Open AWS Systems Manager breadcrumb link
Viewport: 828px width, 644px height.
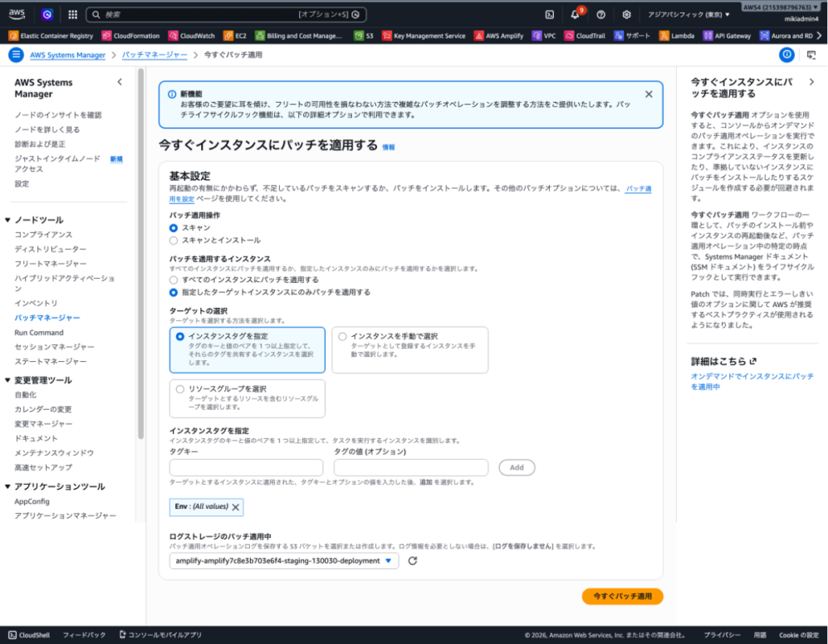coord(68,55)
